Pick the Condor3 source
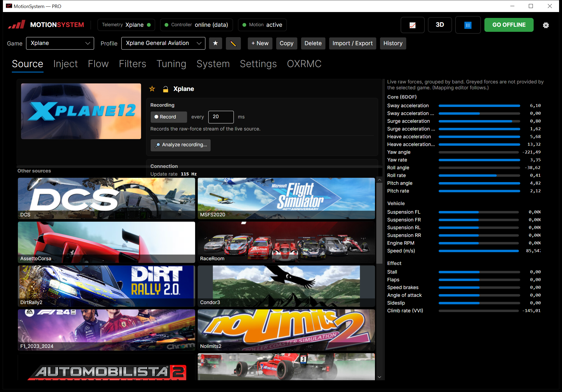Viewport: 562px width, 392px height. (286, 286)
